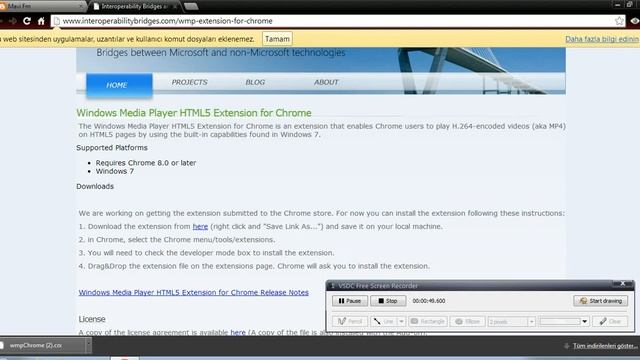The image size is (640, 360).
Task: Go to the browser home page icon
Action: click(41, 21)
